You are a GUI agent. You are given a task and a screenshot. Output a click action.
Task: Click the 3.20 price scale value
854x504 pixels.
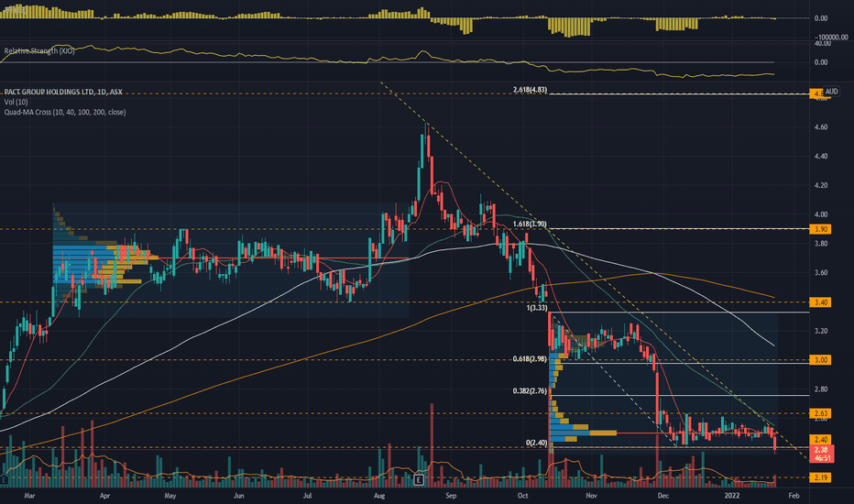point(821,332)
